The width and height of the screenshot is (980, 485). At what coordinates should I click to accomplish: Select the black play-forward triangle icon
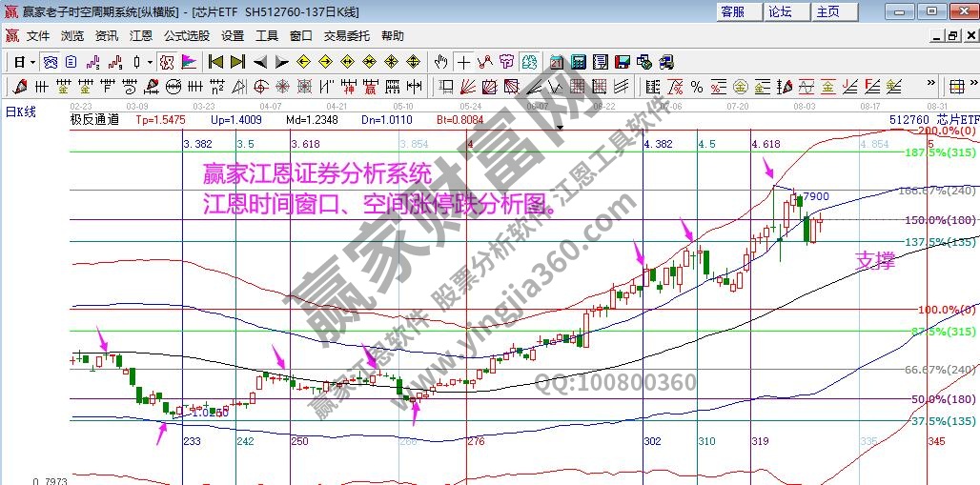(281, 62)
